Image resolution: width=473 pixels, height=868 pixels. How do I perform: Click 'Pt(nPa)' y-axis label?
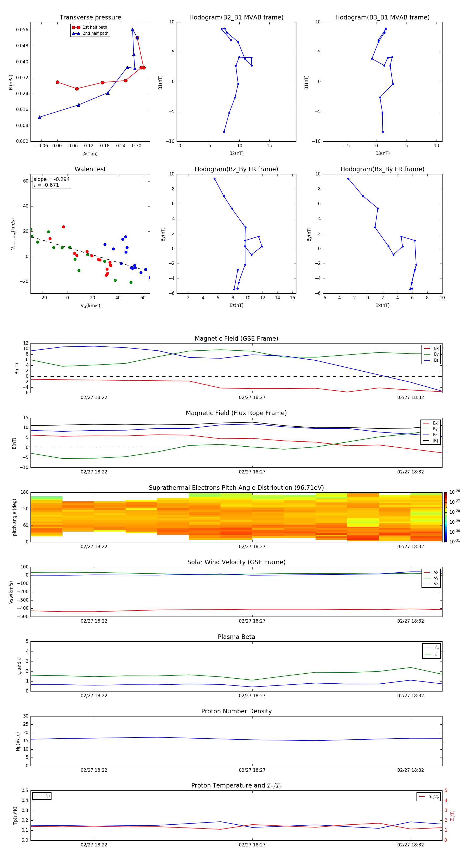tap(11, 82)
